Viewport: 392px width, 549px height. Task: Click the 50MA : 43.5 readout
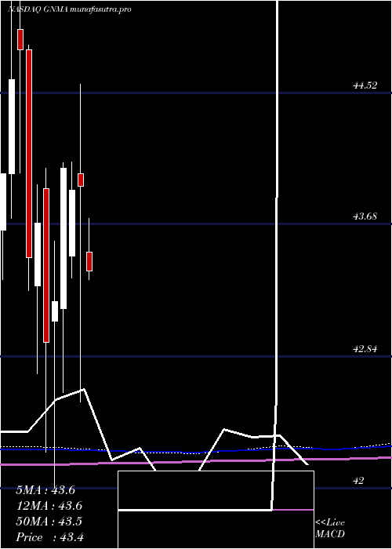click(x=49, y=522)
